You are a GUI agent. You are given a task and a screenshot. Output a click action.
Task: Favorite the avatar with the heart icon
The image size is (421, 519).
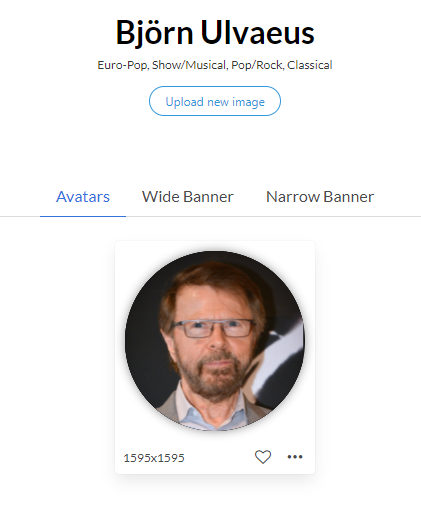[x=263, y=457]
